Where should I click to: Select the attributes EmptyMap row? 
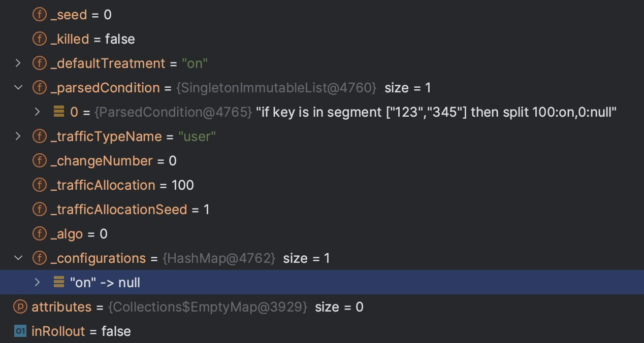pos(322,307)
